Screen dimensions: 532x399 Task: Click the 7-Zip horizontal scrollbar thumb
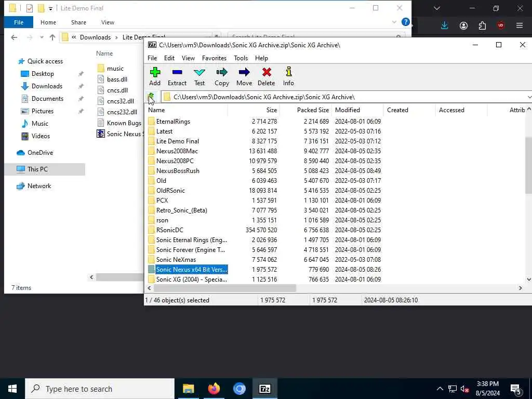225,288
